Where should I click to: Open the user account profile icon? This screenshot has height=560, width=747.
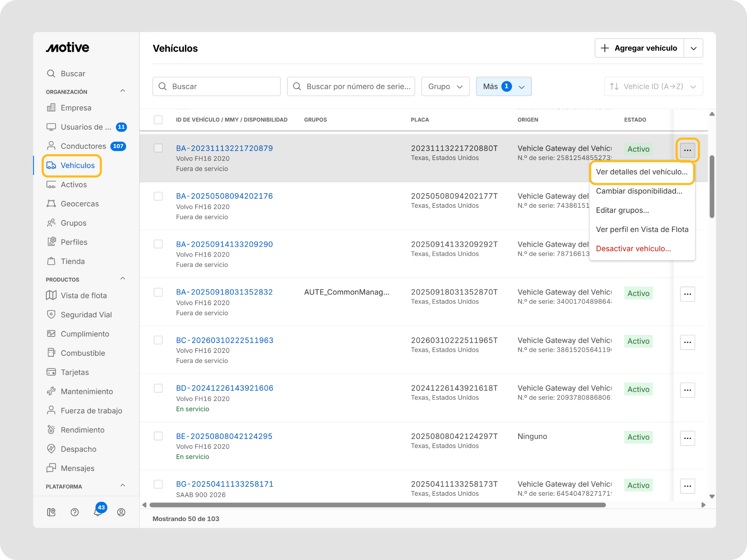121,512
